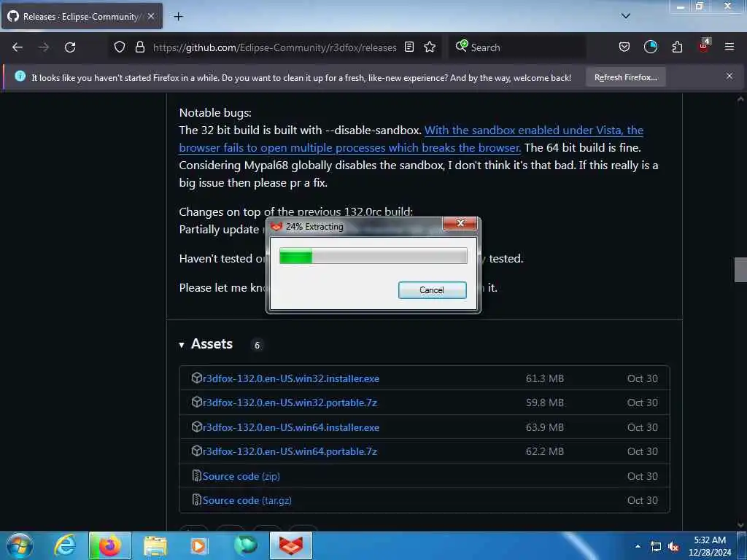Go back to the previous page

[18, 47]
